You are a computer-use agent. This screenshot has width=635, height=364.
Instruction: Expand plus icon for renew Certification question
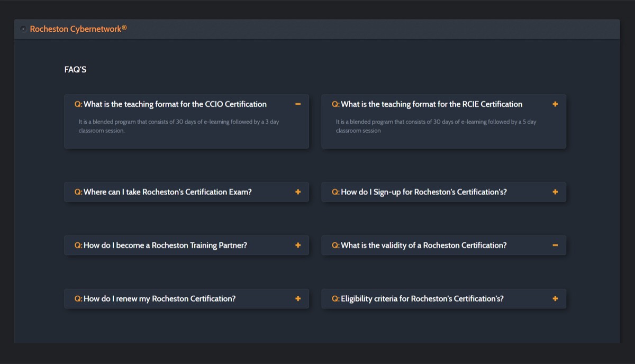[x=298, y=299]
